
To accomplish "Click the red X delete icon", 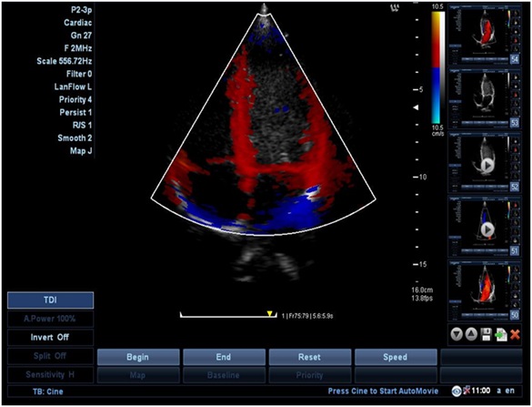I will click(x=515, y=335).
